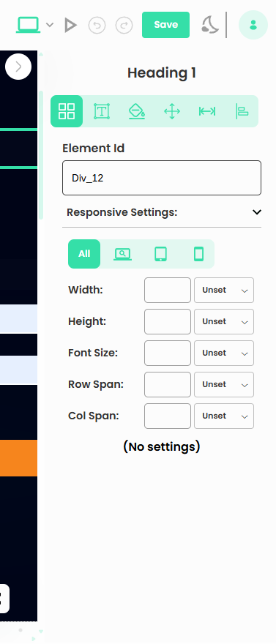Viewport: 276px width, 644px height.
Task: Save the page with the Save button
Action: coord(166,25)
